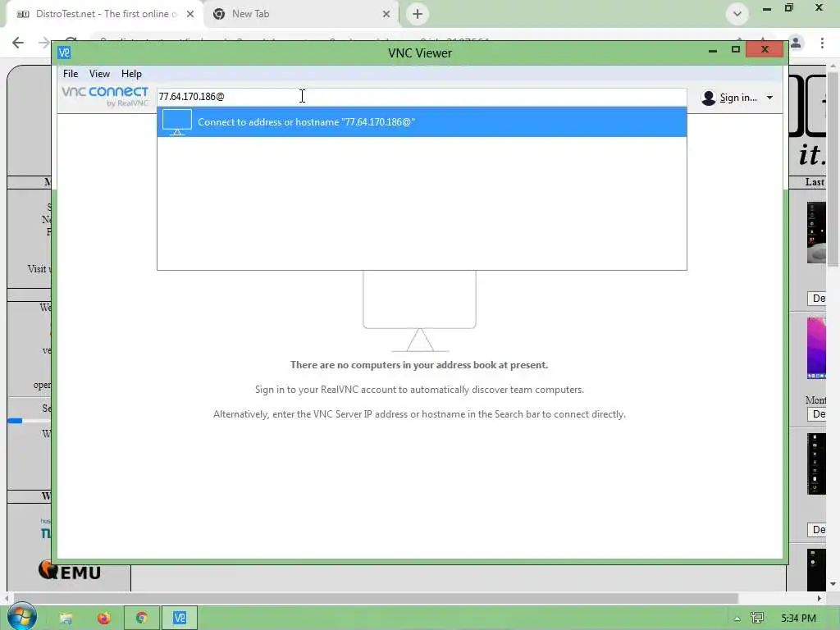This screenshot has height=630, width=840.
Task: Open the Windows Start menu
Action: click(22, 617)
